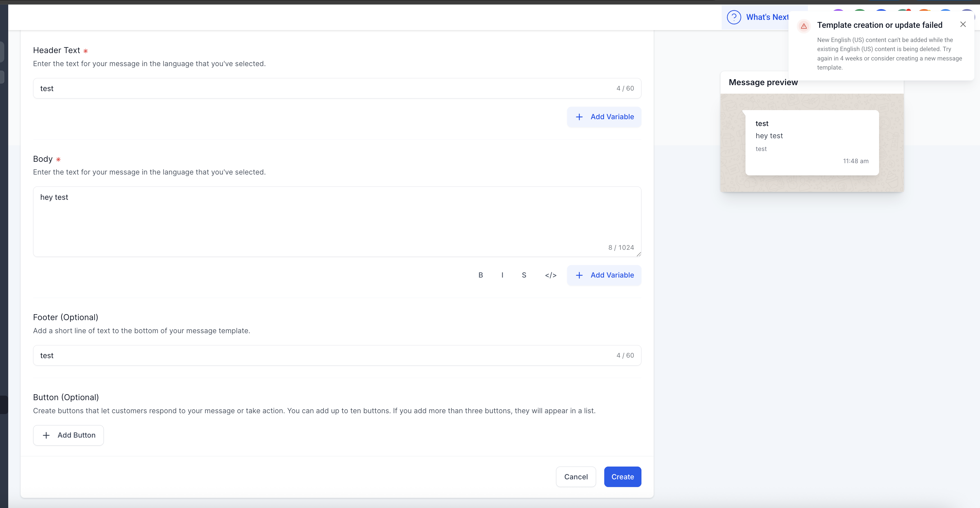This screenshot has width=980, height=508.
Task: Click the message preview chat bubble
Action: tap(812, 142)
